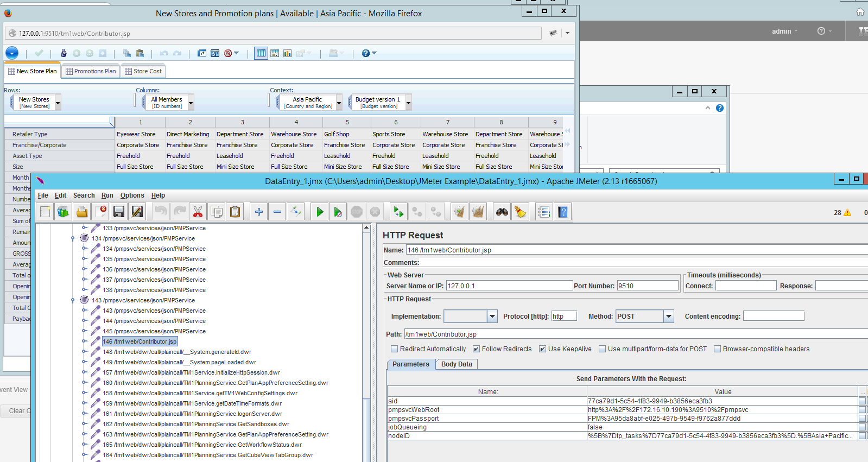Image resolution: width=868 pixels, height=462 pixels.
Task: Switch to the Promotions Plan tab
Action: point(91,71)
